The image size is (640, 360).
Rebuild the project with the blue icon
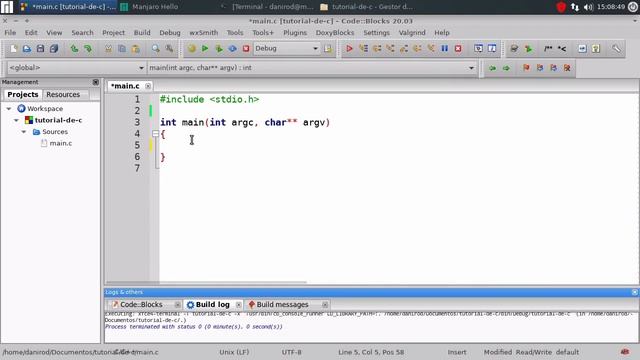(x=232, y=49)
